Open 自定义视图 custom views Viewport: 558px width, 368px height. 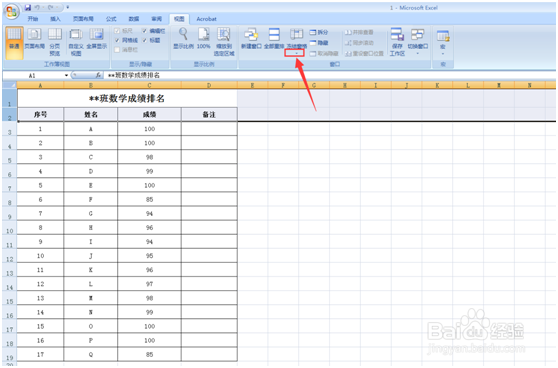76,42
